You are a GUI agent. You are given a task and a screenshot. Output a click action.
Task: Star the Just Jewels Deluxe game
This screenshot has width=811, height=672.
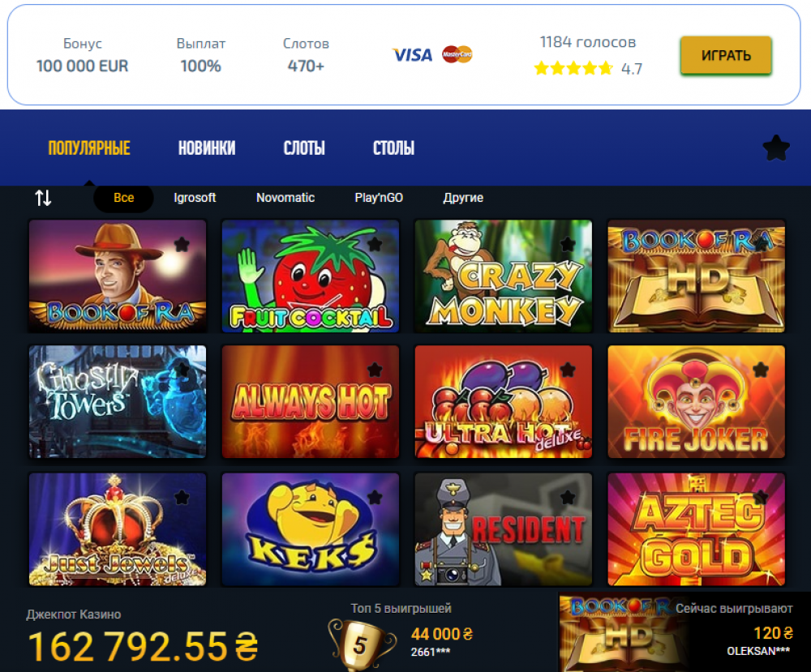pyautogui.click(x=182, y=497)
